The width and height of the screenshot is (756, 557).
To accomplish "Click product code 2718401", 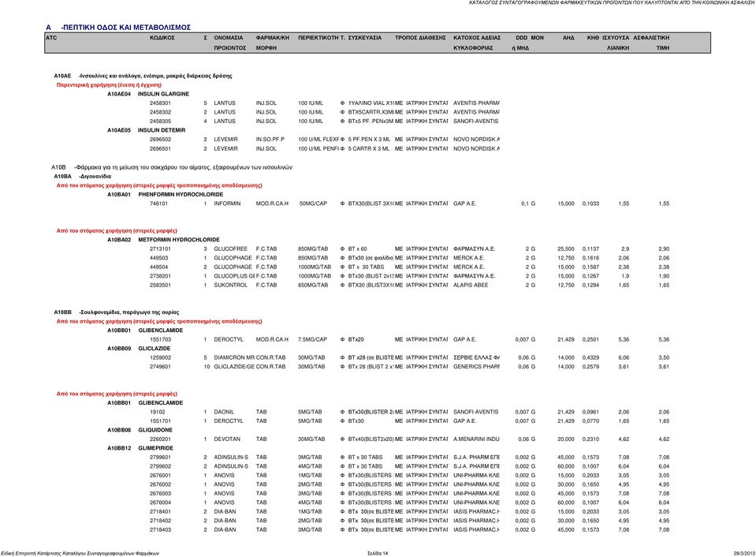I will [160, 511].
